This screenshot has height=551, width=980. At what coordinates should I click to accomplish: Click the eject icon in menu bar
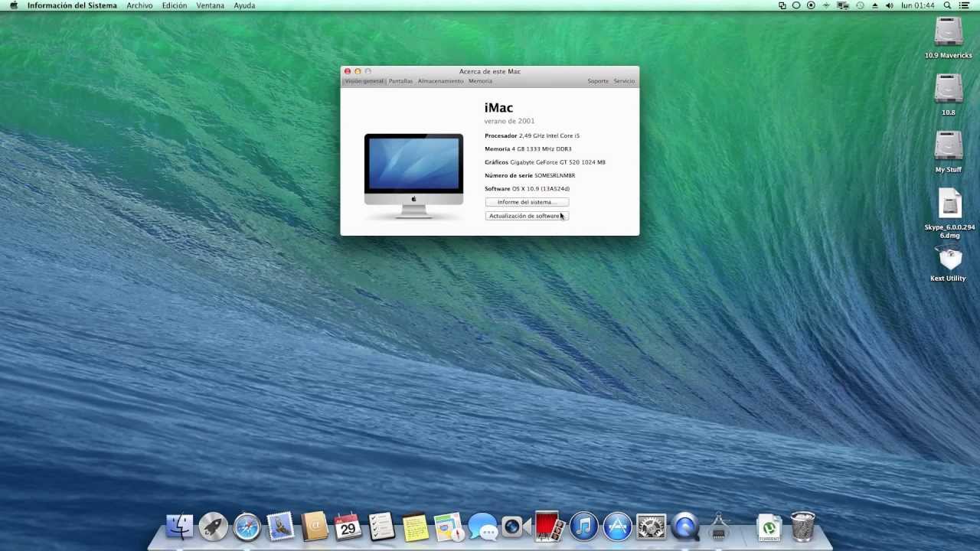tap(874, 5)
